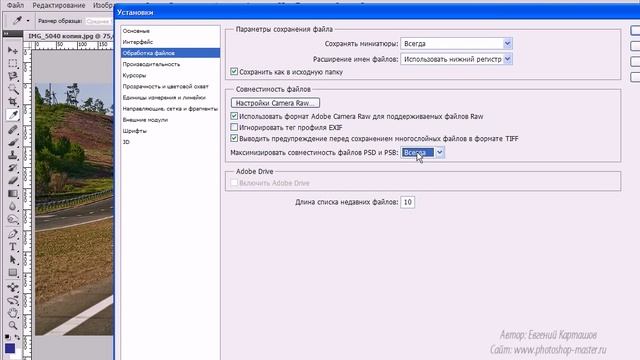Enable 'Игнорировать тег профиля EXIF' checkbox

pyautogui.click(x=234, y=127)
